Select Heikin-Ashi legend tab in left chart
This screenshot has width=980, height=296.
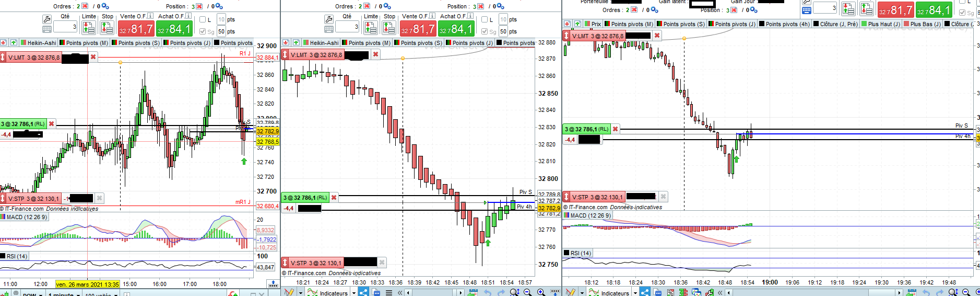pyautogui.click(x=38, y=43)
